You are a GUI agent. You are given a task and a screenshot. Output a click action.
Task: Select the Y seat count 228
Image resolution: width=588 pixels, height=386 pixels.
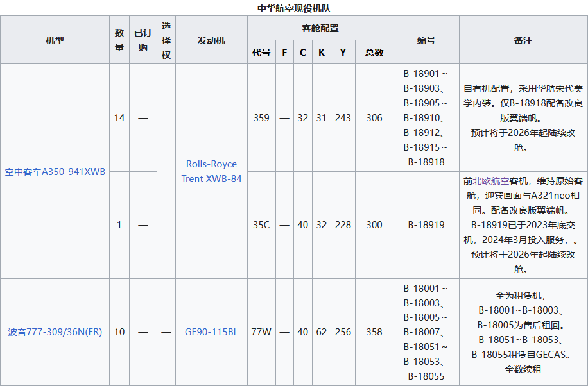343,225
